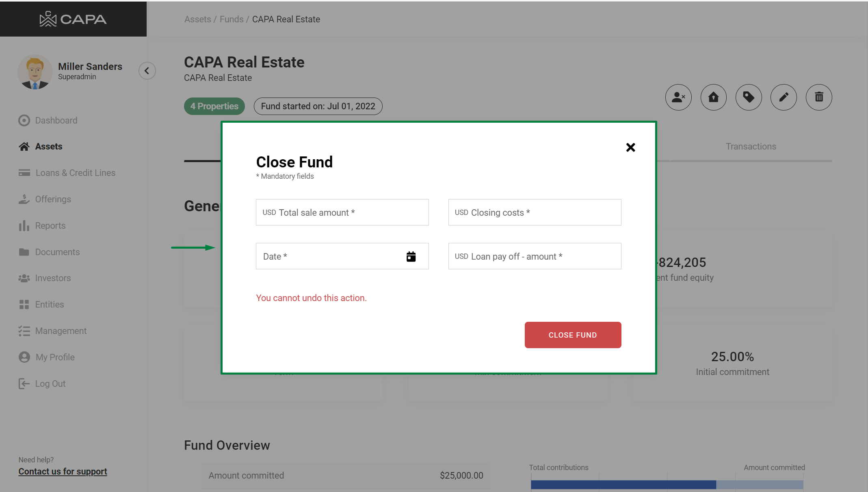Viewport: 868px width, 492px height.
Task: Open the calendar picker in Date field
Action: click(411, 256)
